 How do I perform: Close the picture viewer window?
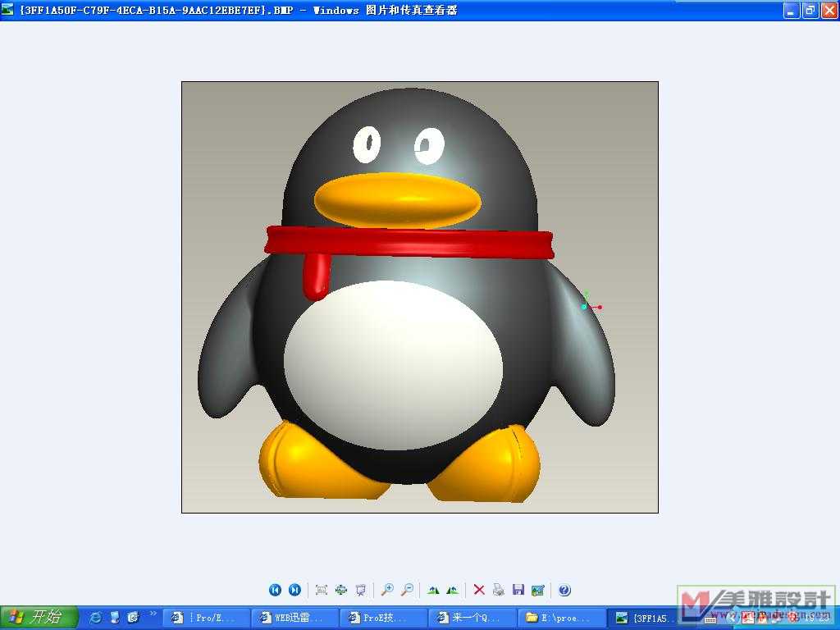[829, 10]
